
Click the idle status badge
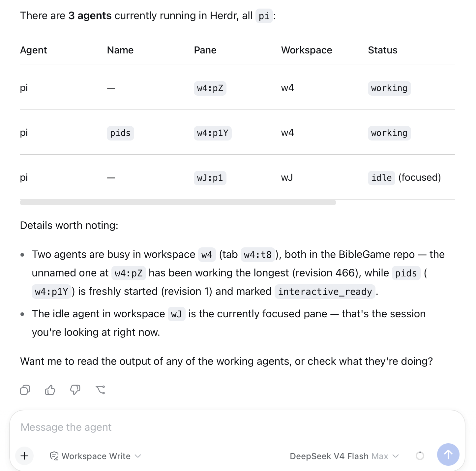(381, 178)
